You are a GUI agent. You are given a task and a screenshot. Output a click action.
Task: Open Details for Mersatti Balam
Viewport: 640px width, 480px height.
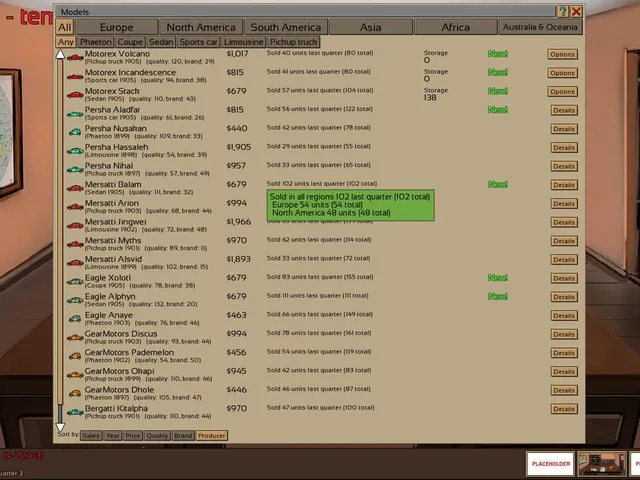564,185
